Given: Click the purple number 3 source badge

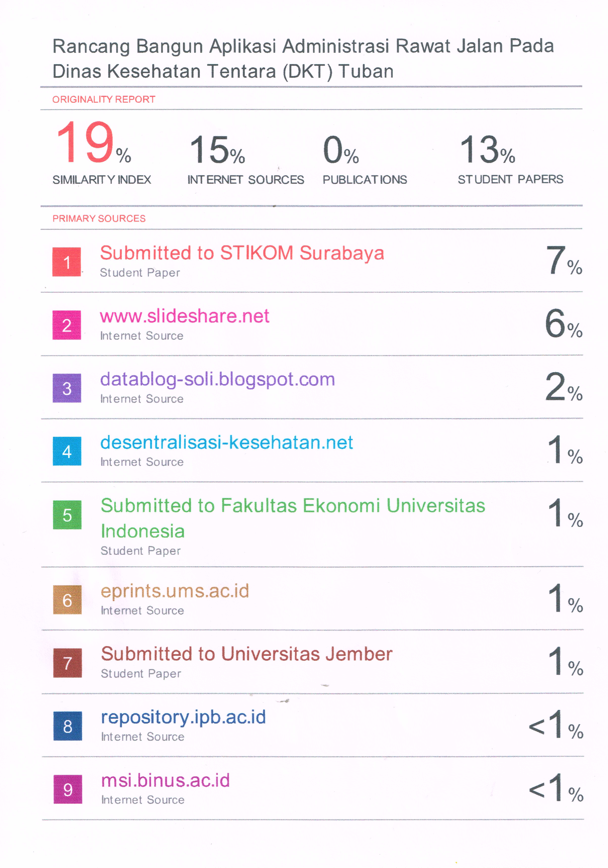Looking at the screenshot, I should [x=67, y=388].
